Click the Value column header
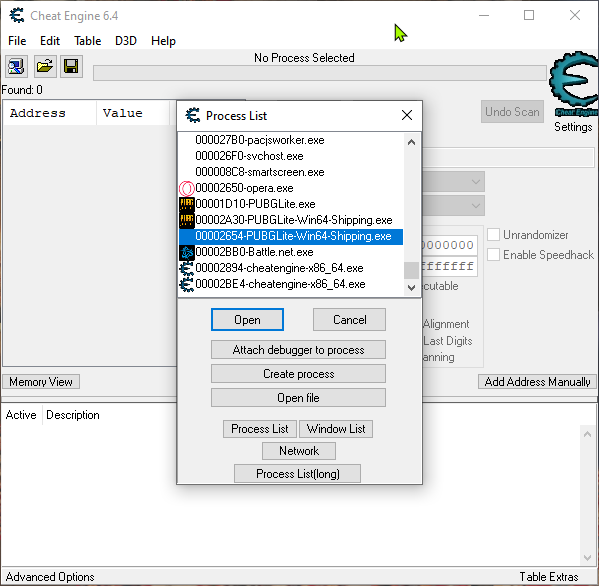599x586 pixels. point(133,113)
